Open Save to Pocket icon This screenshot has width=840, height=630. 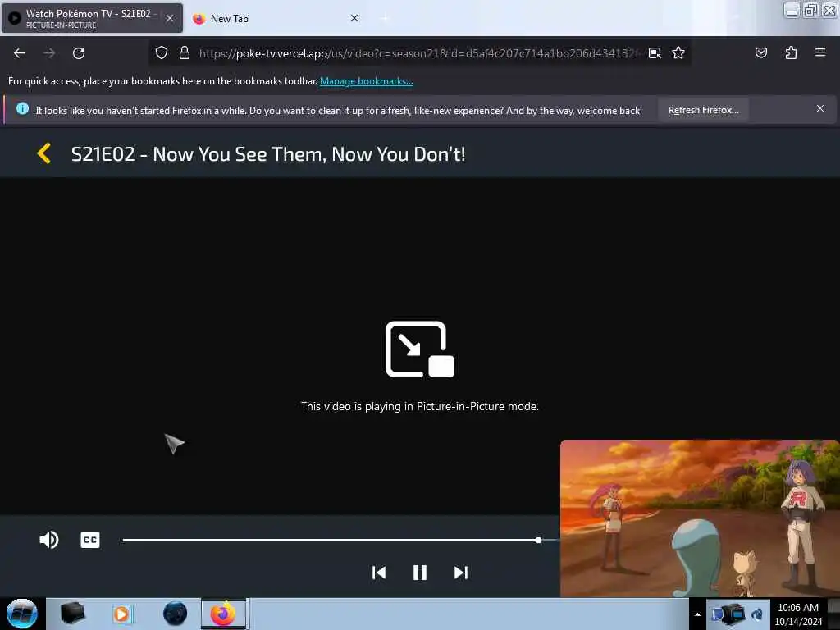(x=760, y=52)
